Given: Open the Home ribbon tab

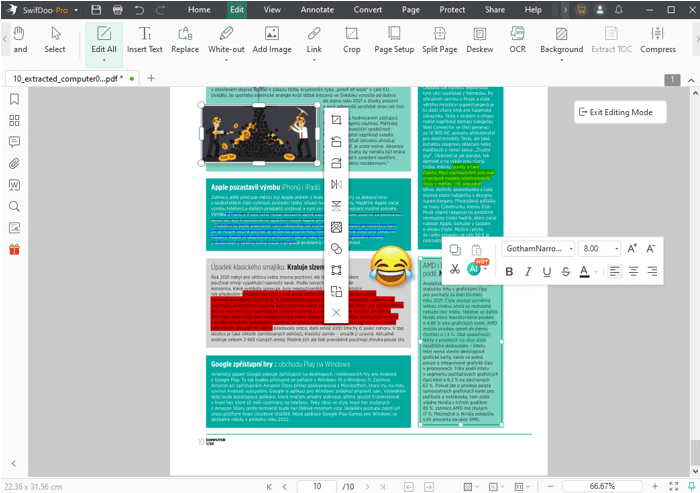Looking at the screenshot, I should point(199,10).
